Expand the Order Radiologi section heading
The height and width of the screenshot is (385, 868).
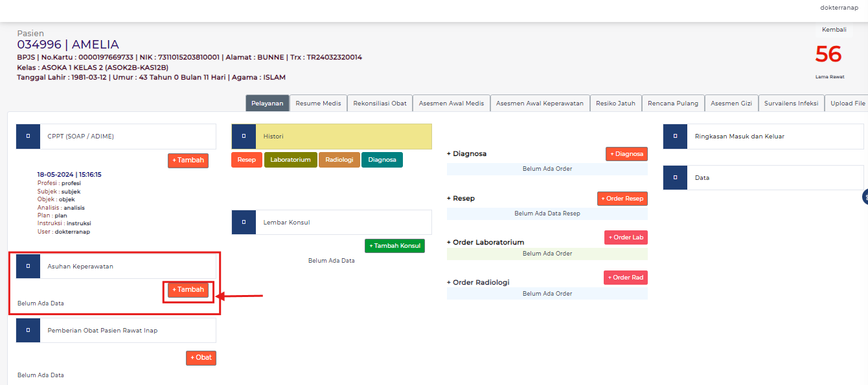478,282
